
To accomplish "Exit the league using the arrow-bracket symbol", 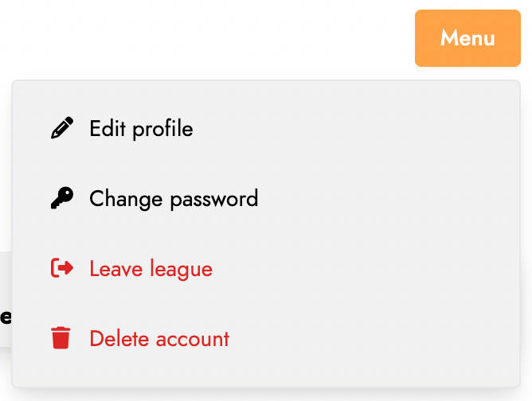I will click(62, 268).
